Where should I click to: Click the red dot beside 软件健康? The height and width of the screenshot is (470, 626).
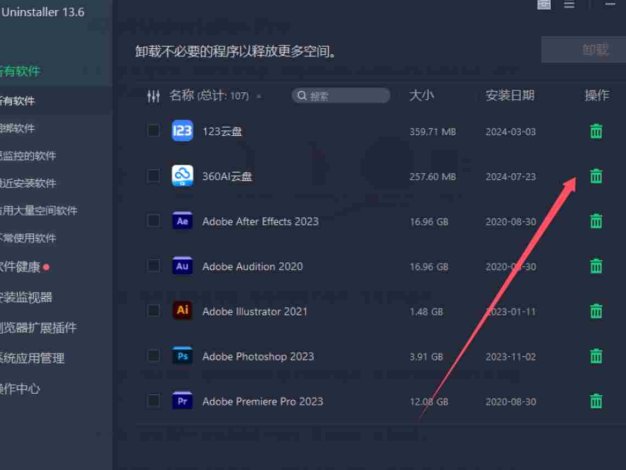pos(46,267)
